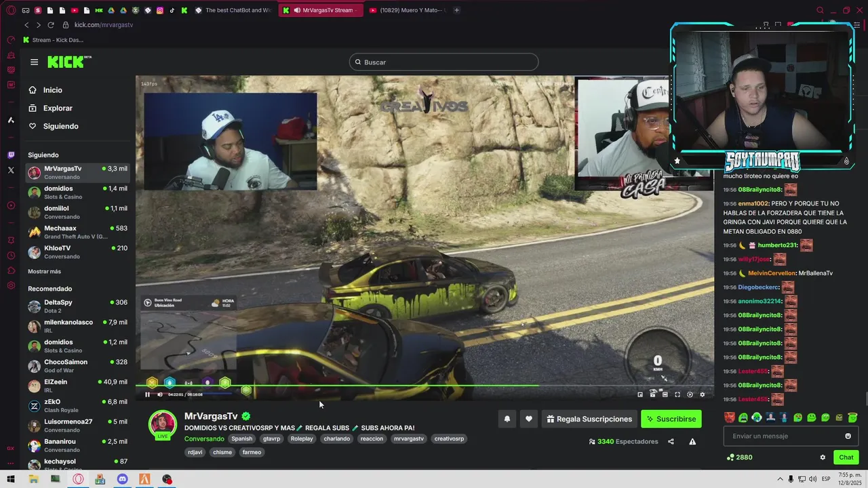Open the Twitch icon in Opera sidebar
The height and width of the screenshot is (488, 868).
tap(10, 155)
